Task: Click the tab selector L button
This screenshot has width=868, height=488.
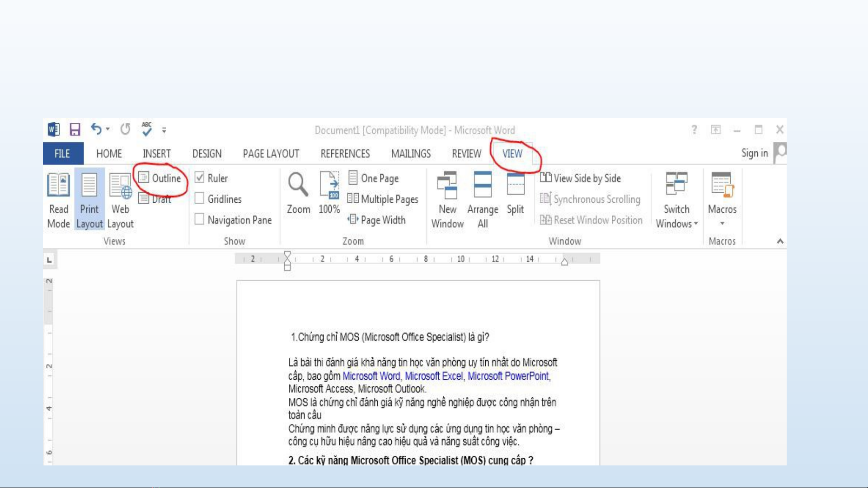Action: tap(49, 260)
